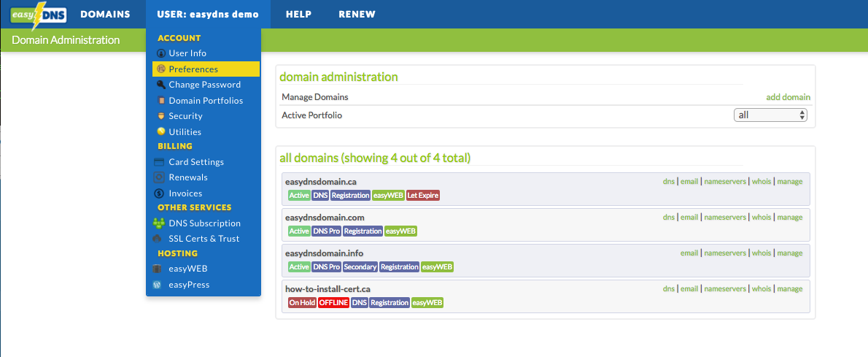Image resolution: width=868 pixels, height=357 pixels.
Task: Click manage link for easydnsdomain.info
Action: coord(789,253)
